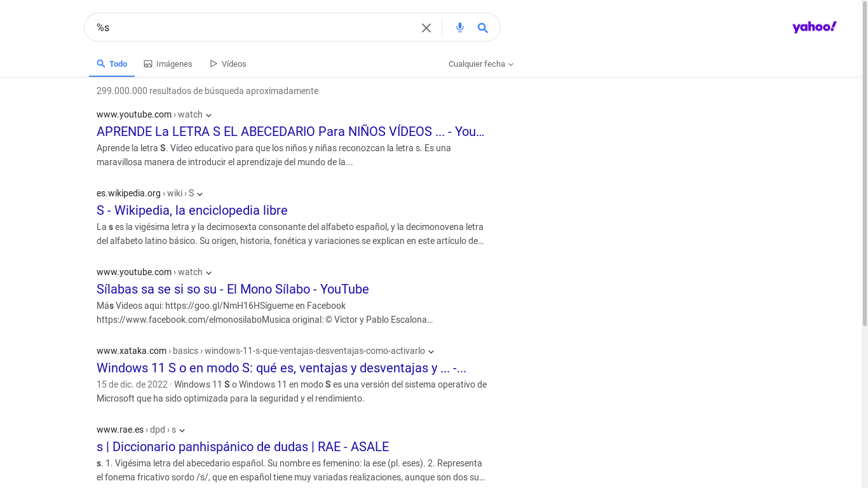868x488 pixels.
Task: Click the www.xataka.com URL text
Action: 132,351
